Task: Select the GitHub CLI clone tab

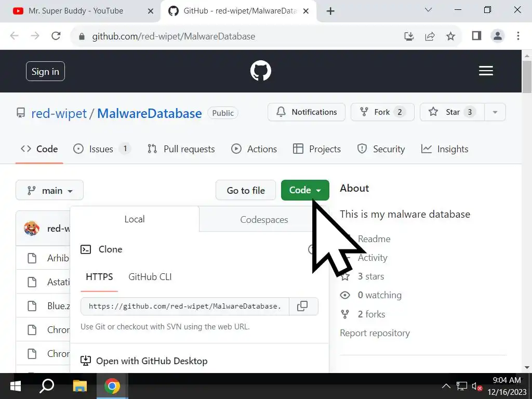Action: [150, 277]
